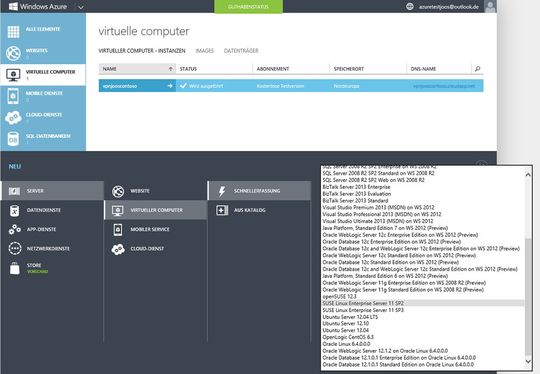Screen dimensions: 540x374
Task: Click the Netzwerkdienste circle icon
Action: coord(15,248)
